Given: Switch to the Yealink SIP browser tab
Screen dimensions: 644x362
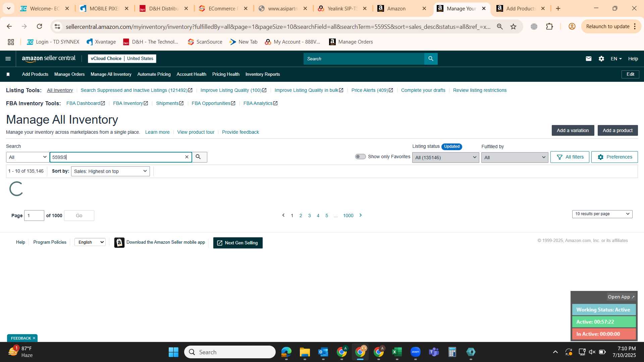Looking at the screenshot, I should tap(342, 8).
